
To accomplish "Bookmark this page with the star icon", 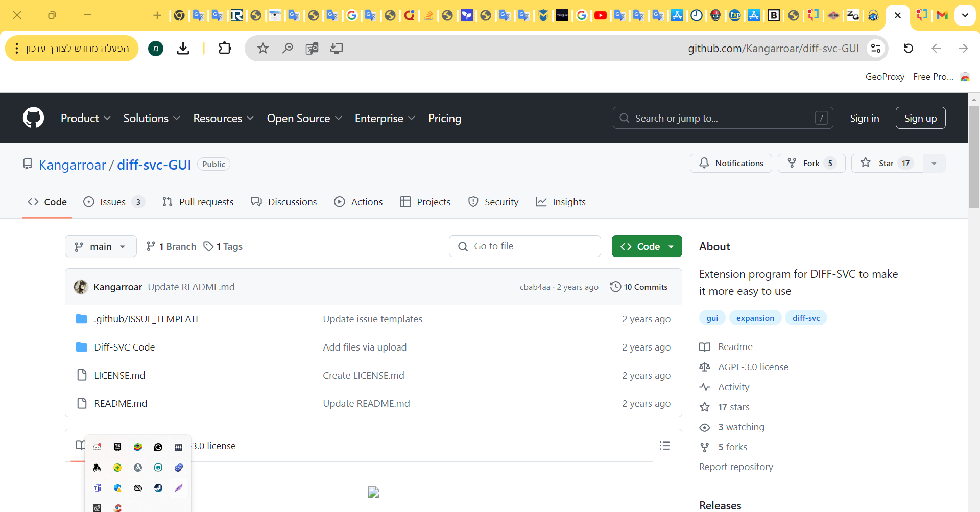I will [x=262, y=48].
